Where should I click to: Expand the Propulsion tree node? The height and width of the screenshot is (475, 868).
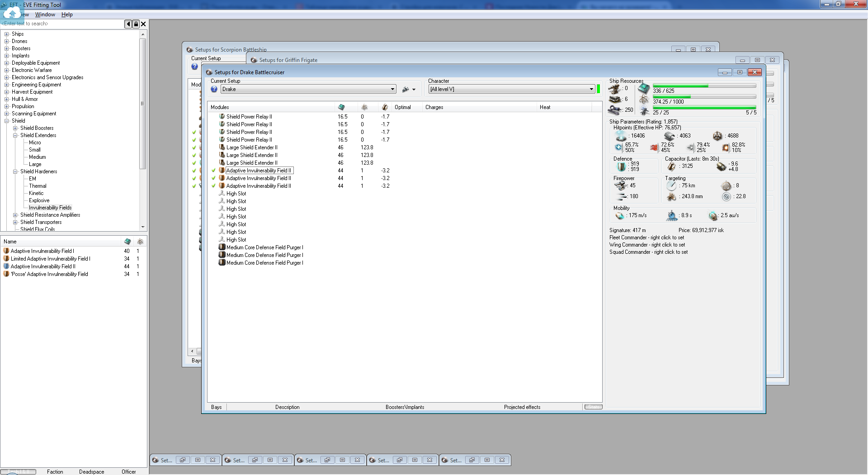[6, 106]
